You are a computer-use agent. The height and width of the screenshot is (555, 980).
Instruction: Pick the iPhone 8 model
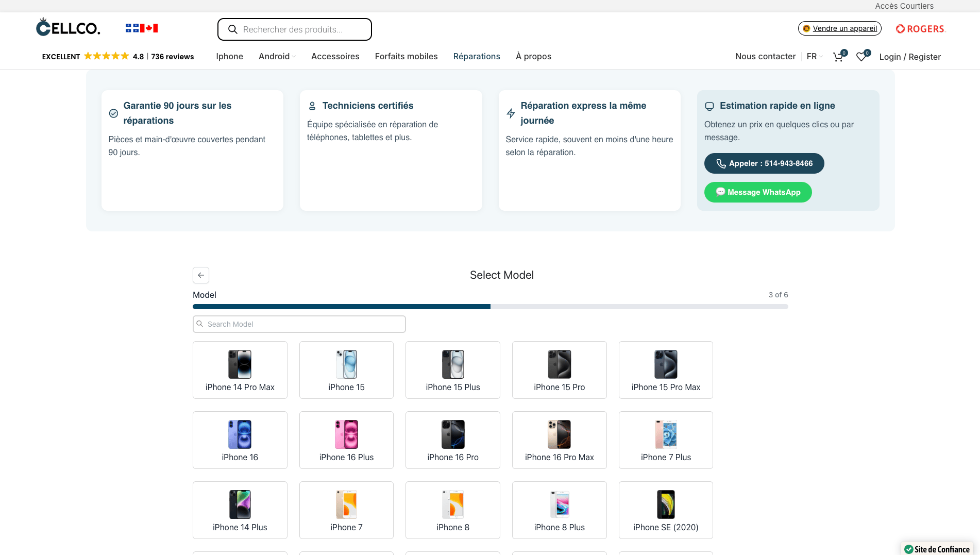(x=453, y=510)
